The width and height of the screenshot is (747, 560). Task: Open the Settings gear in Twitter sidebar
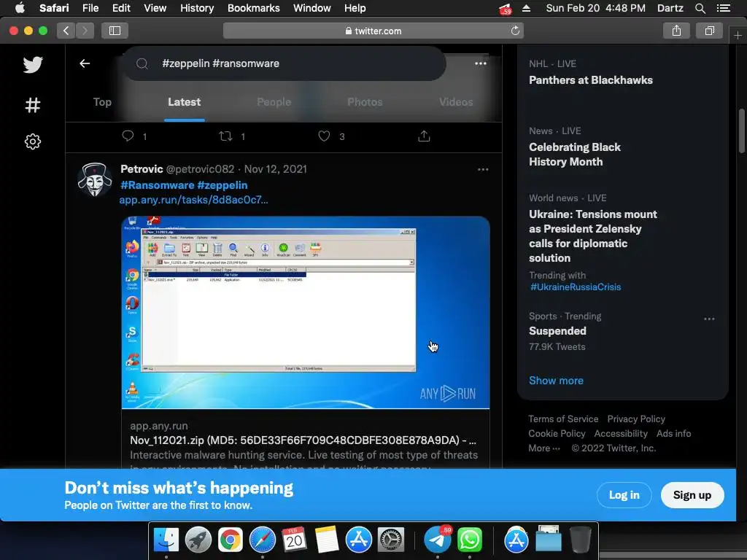[x=32, y=141]
